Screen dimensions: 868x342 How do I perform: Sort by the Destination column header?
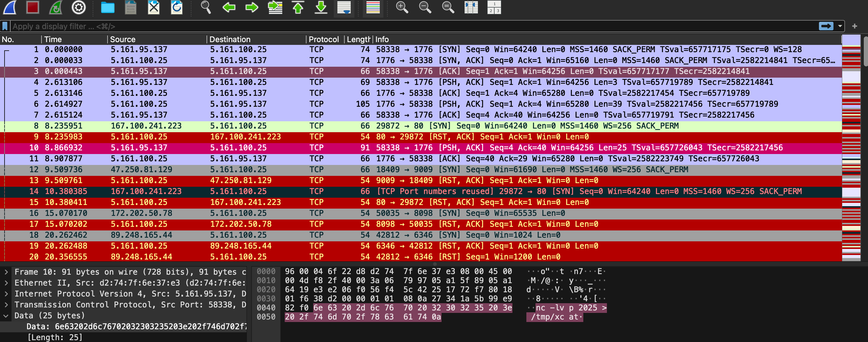pos(257,39)
